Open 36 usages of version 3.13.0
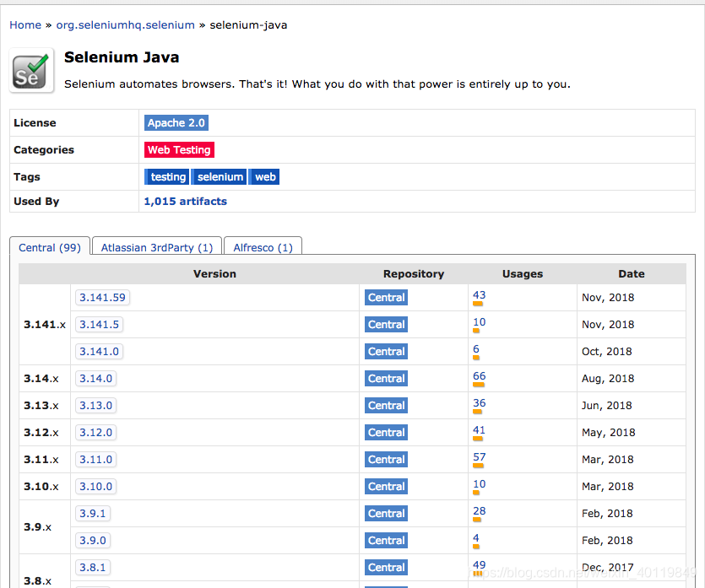 tap(480, 403)
